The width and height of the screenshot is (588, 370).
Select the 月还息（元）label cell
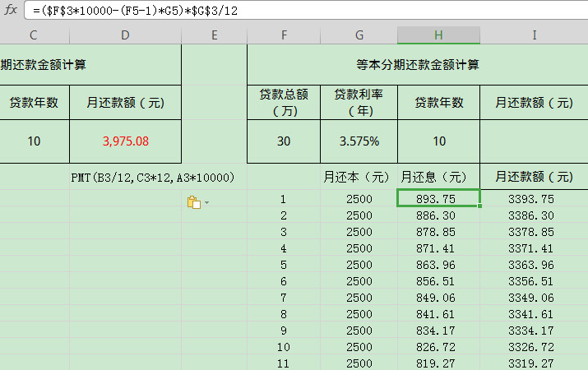click(438, 177)
